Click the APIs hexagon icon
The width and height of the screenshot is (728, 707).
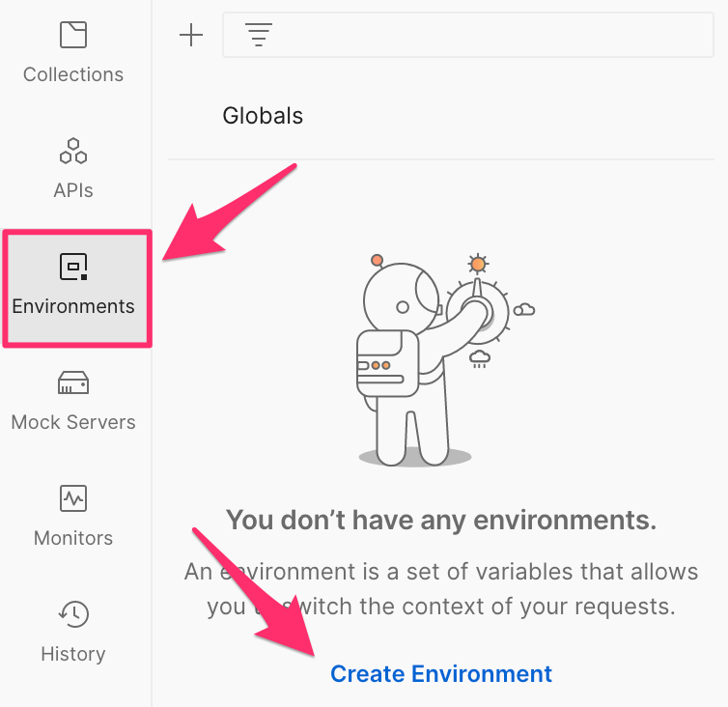(x=73, y=152)
